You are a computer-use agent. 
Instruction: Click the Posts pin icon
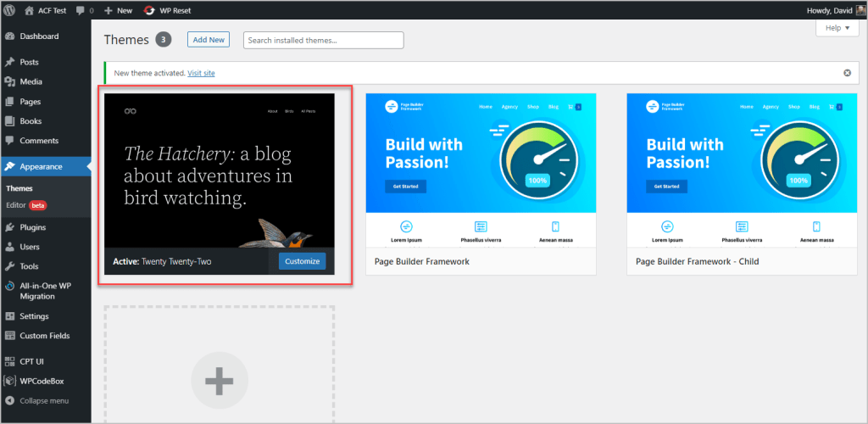tap(9, 62)
